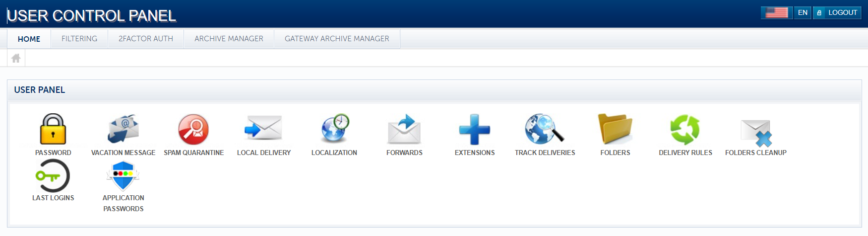Viewport: 868px width, 236px height.
Task: Open the 2Factor Auth tab
Action: point(146,39)
